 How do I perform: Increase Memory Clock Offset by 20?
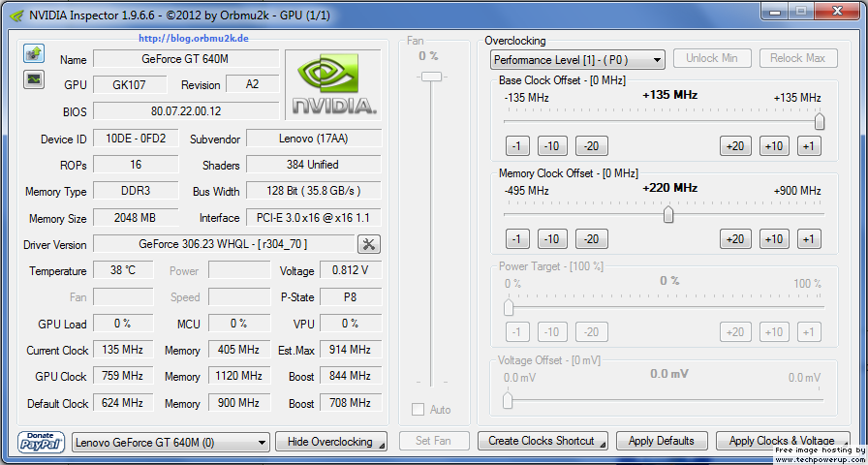[735, 239]
